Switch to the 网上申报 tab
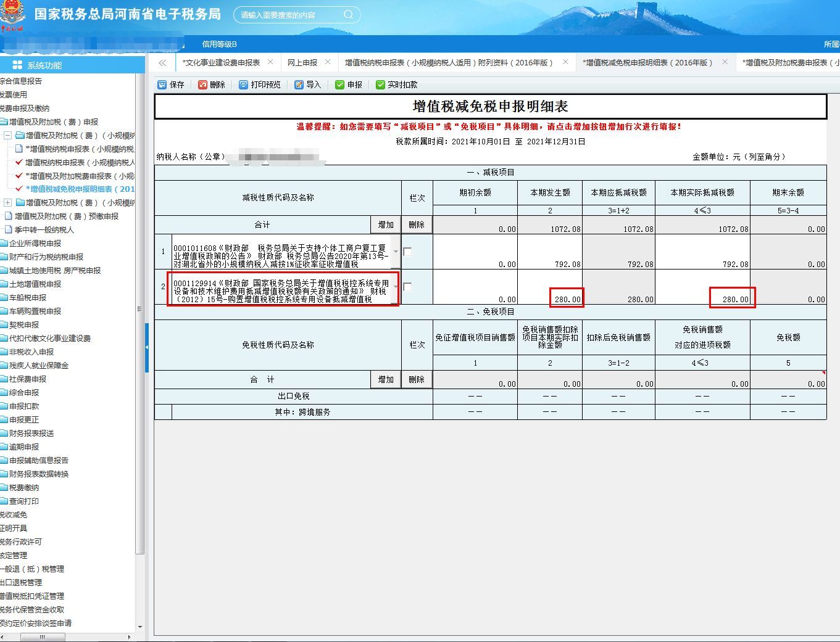840x642 pixels. pos(302,62)
